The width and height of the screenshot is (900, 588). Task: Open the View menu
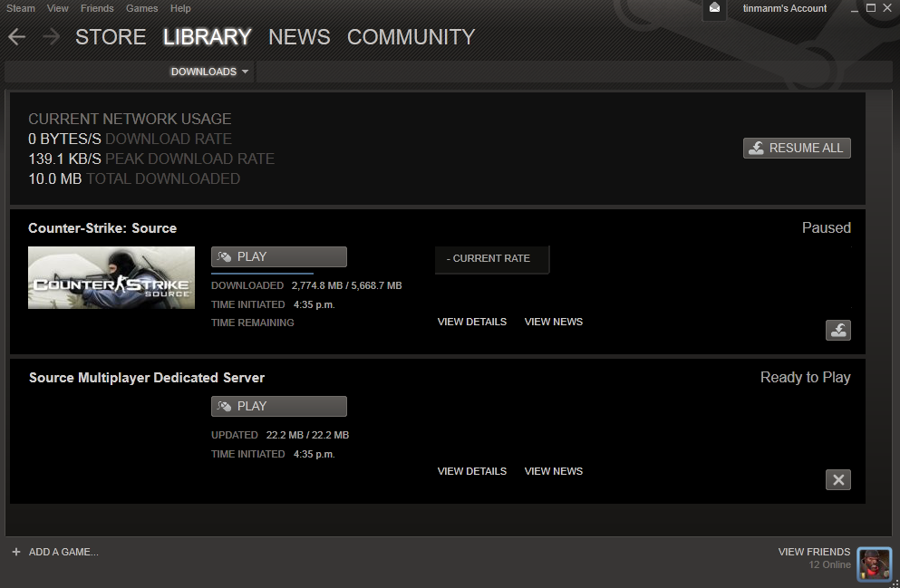(57, 8)
